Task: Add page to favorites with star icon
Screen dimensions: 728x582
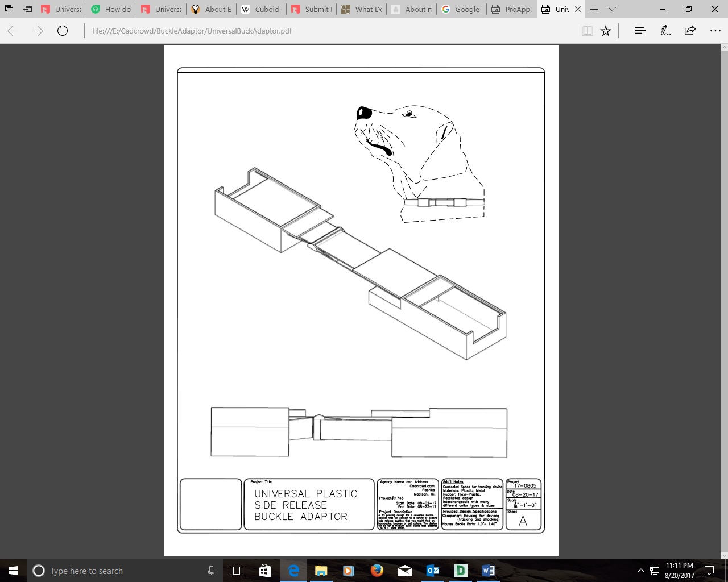Action: pos(606,31)
